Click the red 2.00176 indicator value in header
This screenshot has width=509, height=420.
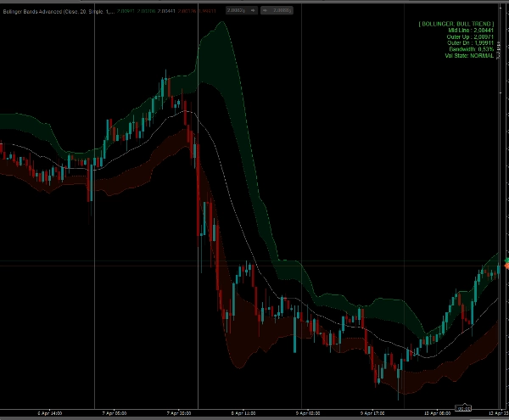tap(187, 11)
